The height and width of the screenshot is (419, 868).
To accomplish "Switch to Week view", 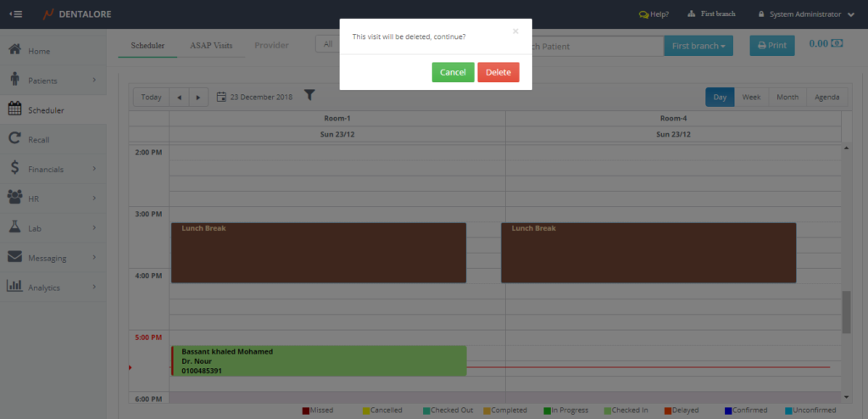I will (x=751, y=98).
